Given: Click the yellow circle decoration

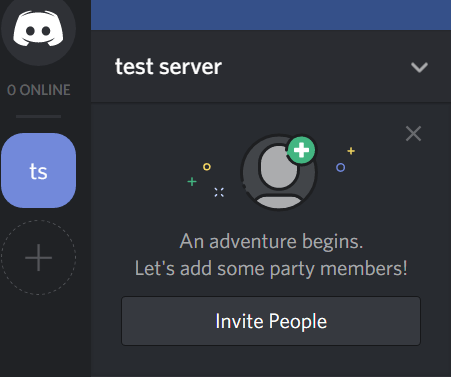Looking at the screenshot, I should click(x=207, y=167).
